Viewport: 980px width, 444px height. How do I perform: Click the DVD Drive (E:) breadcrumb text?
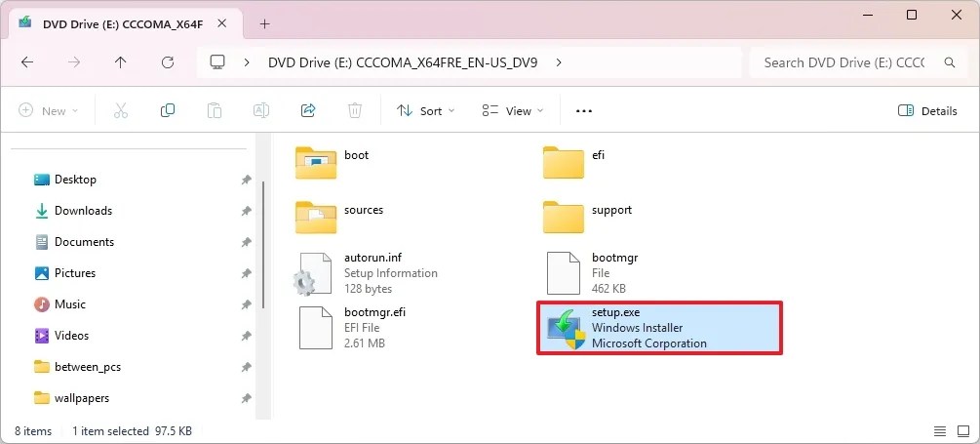pyautogui.click(x=403, y=62)
